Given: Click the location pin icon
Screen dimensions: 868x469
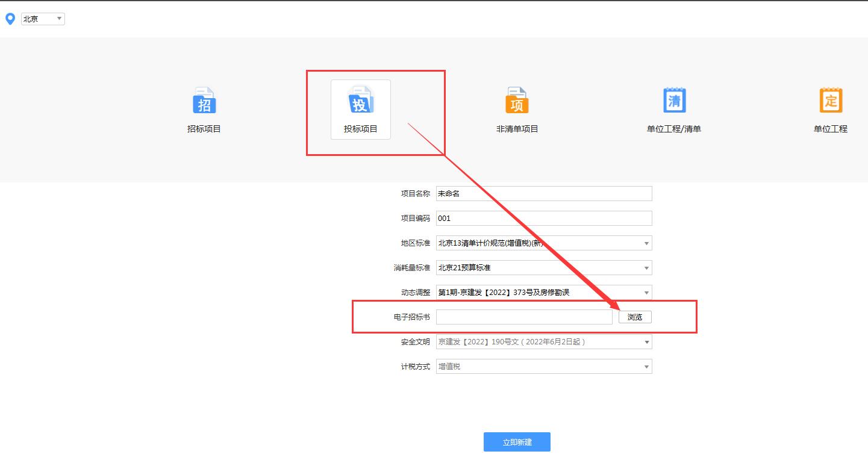Looking at the screenshot, I should (10, 19).
